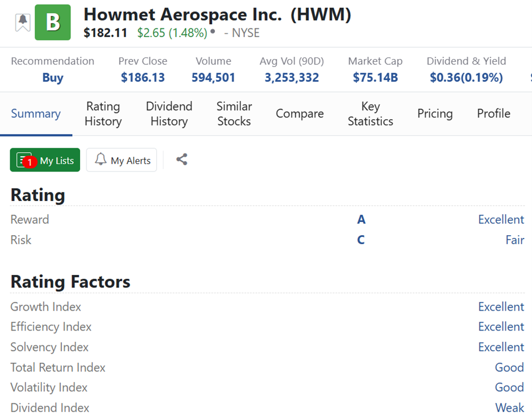Open the My Lists button
The width and height of the screenshot is (532, 418).
coord(45,160)
